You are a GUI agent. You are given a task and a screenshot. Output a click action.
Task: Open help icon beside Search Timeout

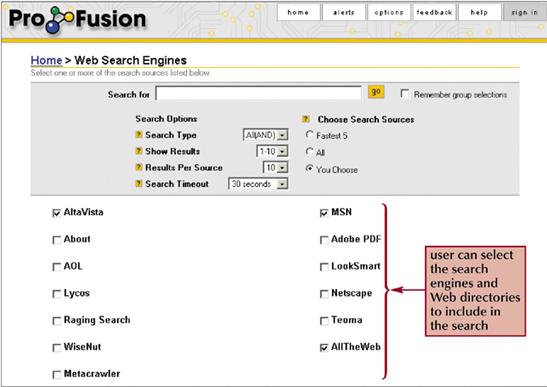pyautogui.click(x=139, y=183)
